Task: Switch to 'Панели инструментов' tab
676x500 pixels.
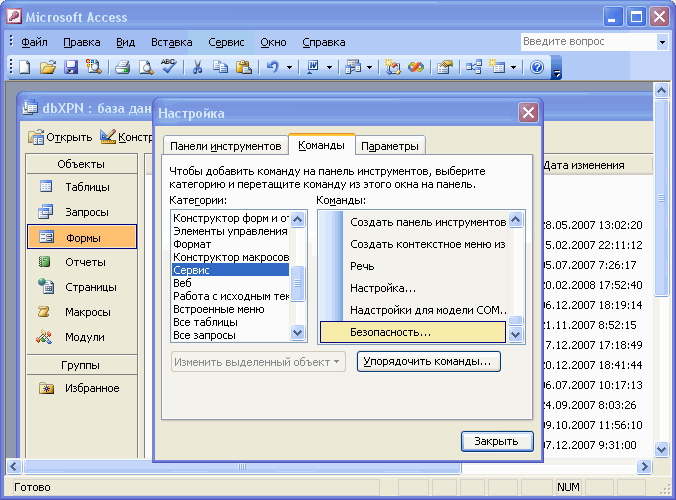Action: (x=225, y=146)
